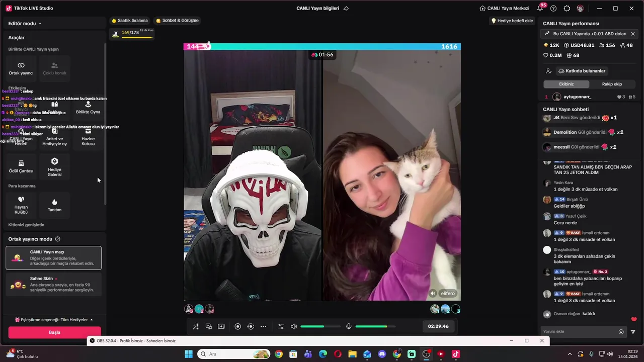Screen dimensions: 644x362
Task: Click the Katkıda bulunanlar button
Action: [582, 71]
